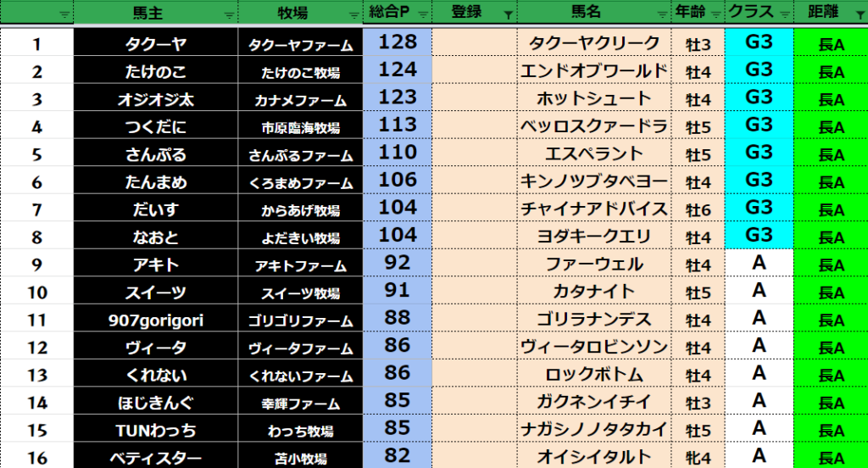Click the 年齢 column filter icon
Image resolution: width=868 pixels, height=468 pixels.
(x=716, y=14)
